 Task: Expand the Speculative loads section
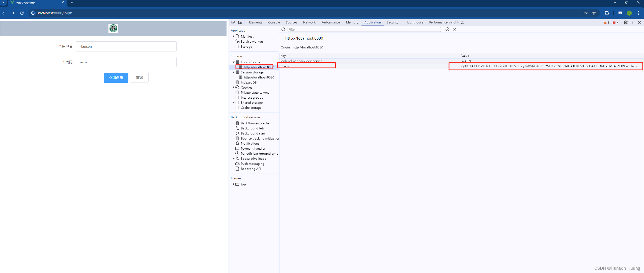pyautogui.click(x=233, y=158)
